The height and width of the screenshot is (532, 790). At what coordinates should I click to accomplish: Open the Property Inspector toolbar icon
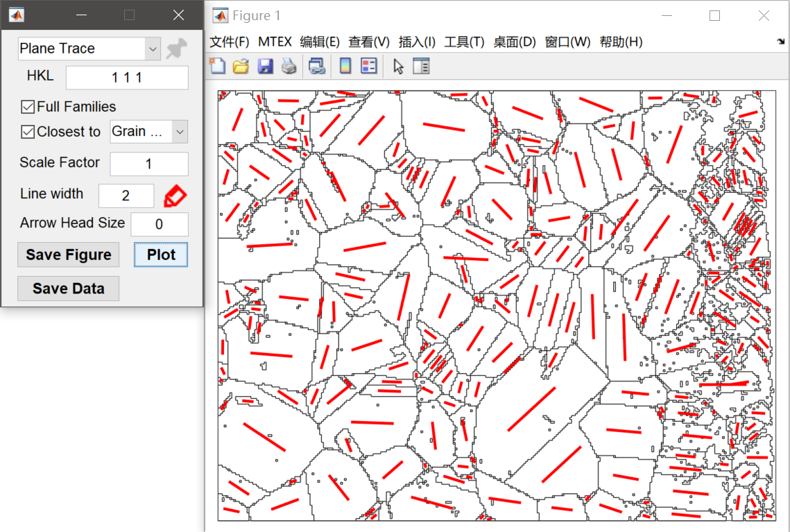(421, 66)
